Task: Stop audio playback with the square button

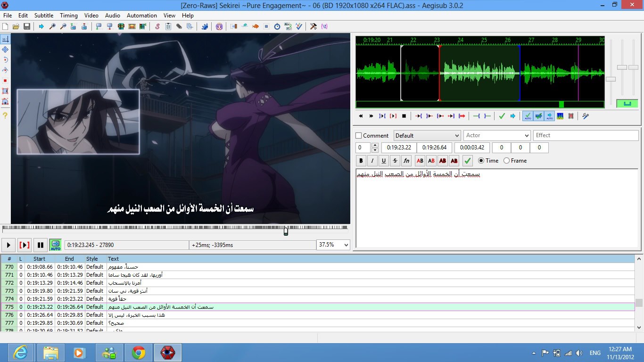Action: (x=404, y=116)
